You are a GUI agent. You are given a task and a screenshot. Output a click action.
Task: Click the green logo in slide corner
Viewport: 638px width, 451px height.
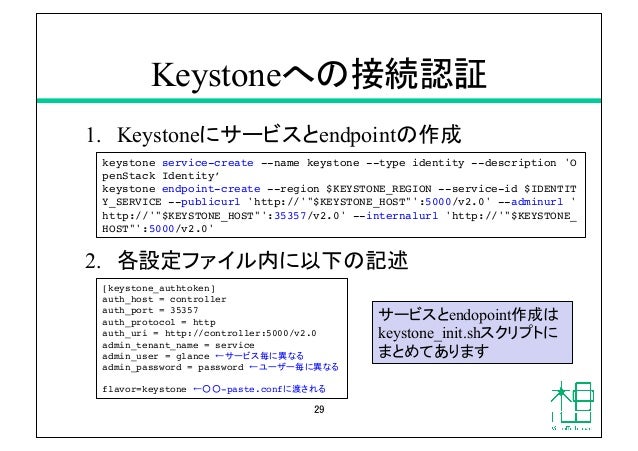pos(572,406)
